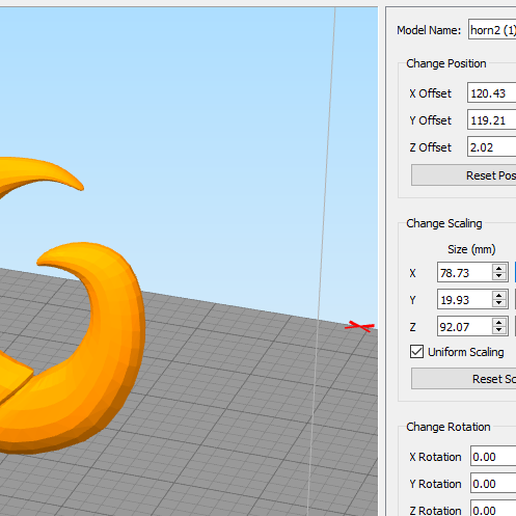Viewport: 516px width, 516px height.
Task: Click the Reset Position button
Action: [464, 175]
